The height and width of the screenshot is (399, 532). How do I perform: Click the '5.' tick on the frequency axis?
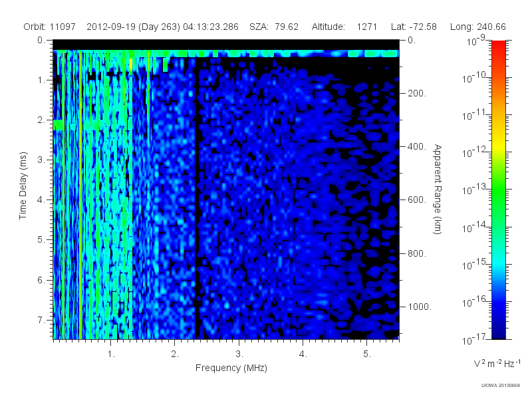pyautogui.click(x=367, y=354)
